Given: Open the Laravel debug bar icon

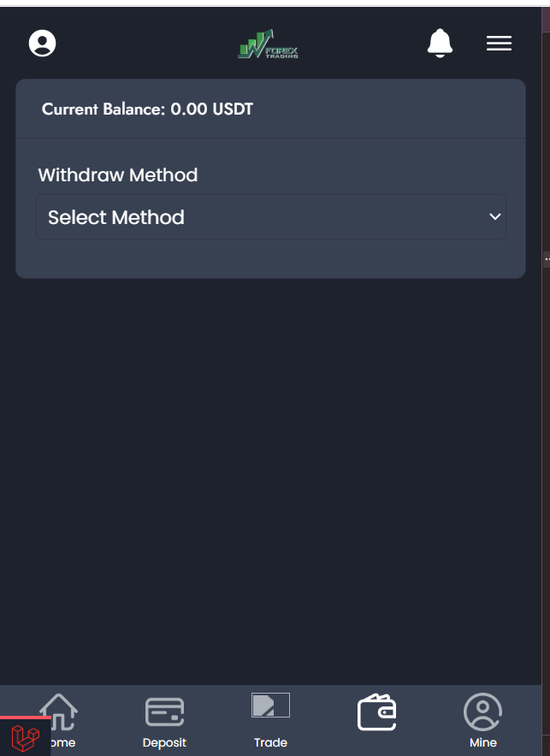Looking at the screenshot, I should pos(25,737).
